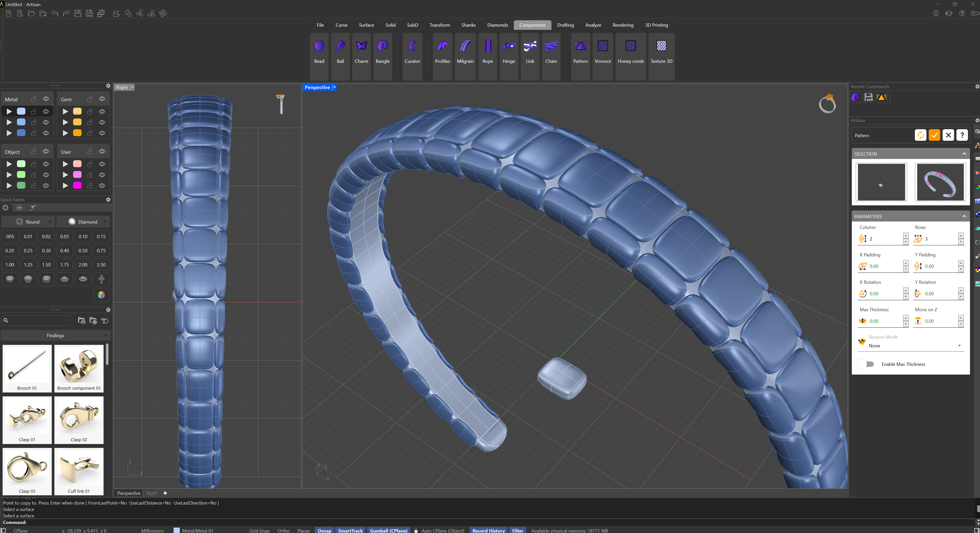The image size is (980, 533).
Task: Toggle User layer group visibility eye
Action: click(x=102, y=152)
